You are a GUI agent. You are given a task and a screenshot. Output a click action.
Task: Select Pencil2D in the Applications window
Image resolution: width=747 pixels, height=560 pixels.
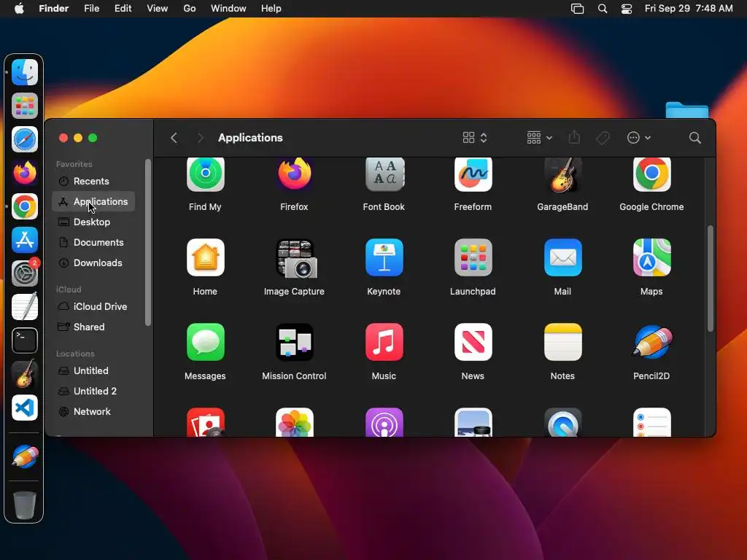pos(651,342)
